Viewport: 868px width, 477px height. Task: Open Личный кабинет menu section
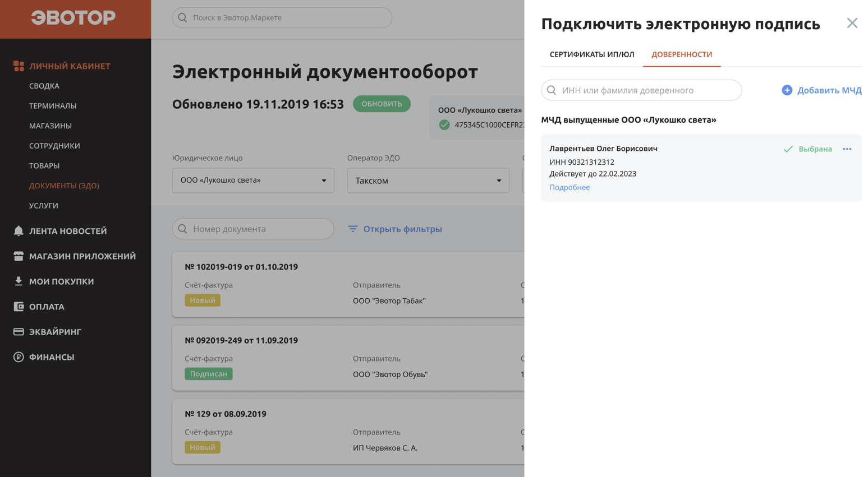click(x=70, y=66)
